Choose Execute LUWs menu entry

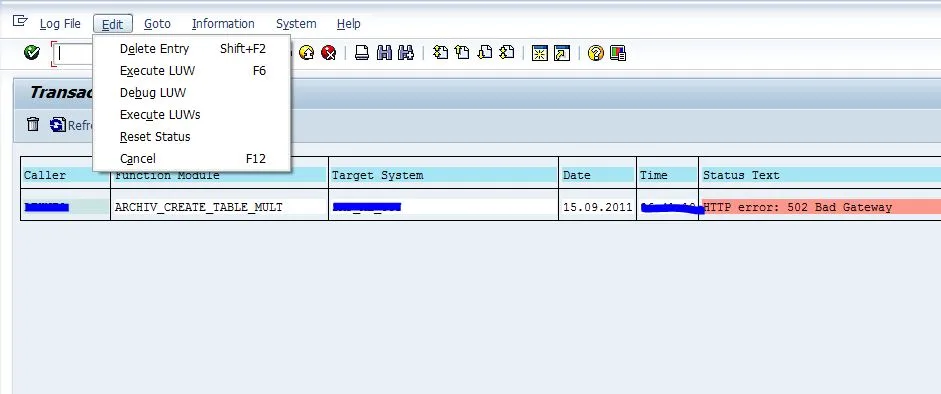coord(192,115)
